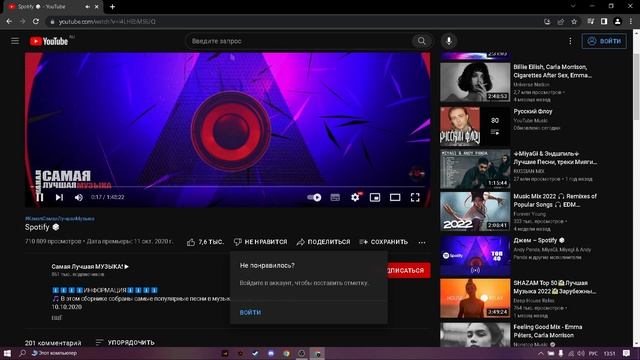Like the video with thumbs-up
The height and width of the screenshot is (360, 640).
[205, 242]
